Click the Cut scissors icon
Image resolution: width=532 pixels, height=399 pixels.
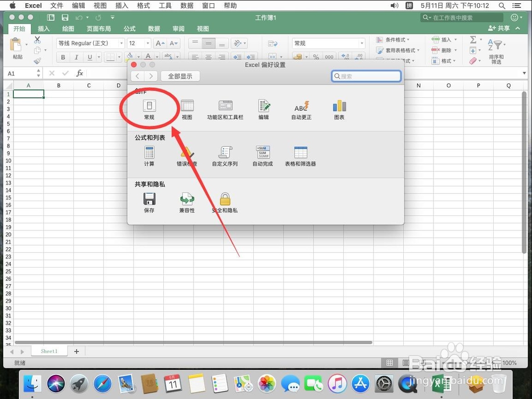tap(37, 40)
